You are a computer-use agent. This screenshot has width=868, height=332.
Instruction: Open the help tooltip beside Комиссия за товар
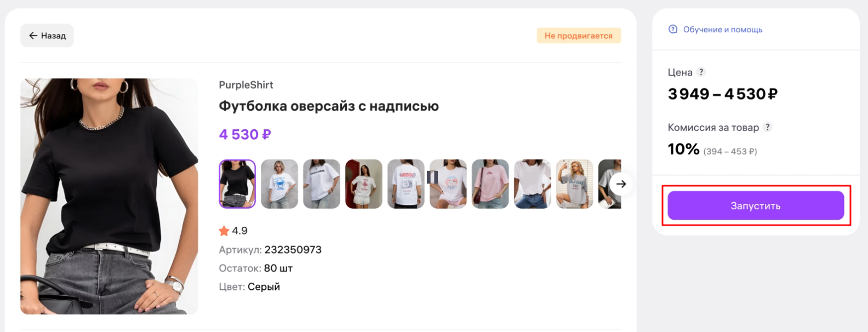pyautogui.click(x=768, y=127)
